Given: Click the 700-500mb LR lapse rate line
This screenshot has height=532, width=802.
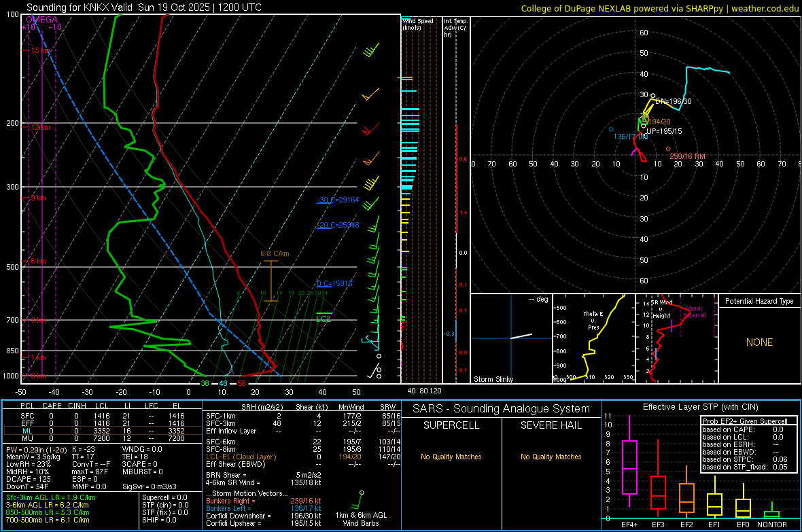Looking at the screenshot, I should pos(48,520).
